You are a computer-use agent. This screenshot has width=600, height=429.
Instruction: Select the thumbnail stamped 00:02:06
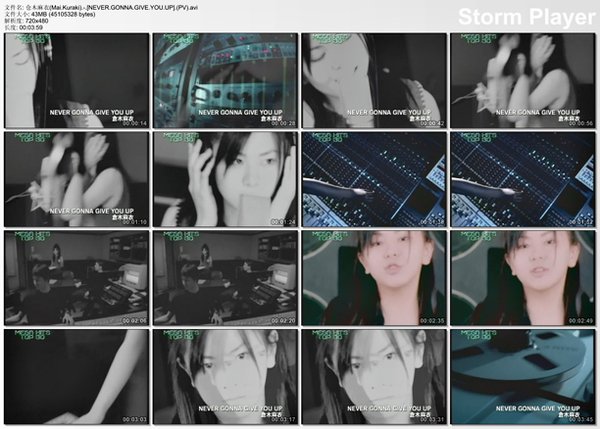(77, 278)
